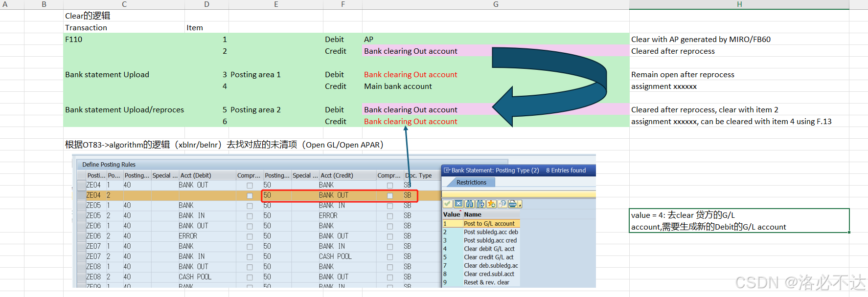Click the F110 transaction cell

[124, 39]
